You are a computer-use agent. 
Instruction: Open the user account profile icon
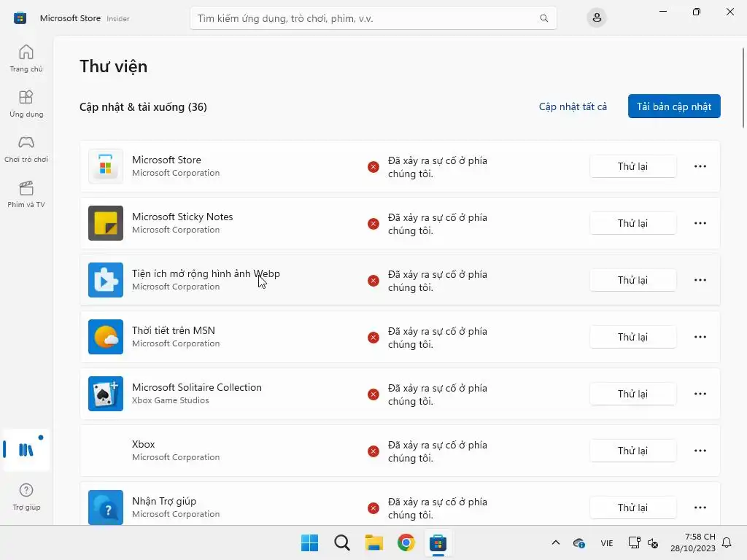(x=597, y=18)
